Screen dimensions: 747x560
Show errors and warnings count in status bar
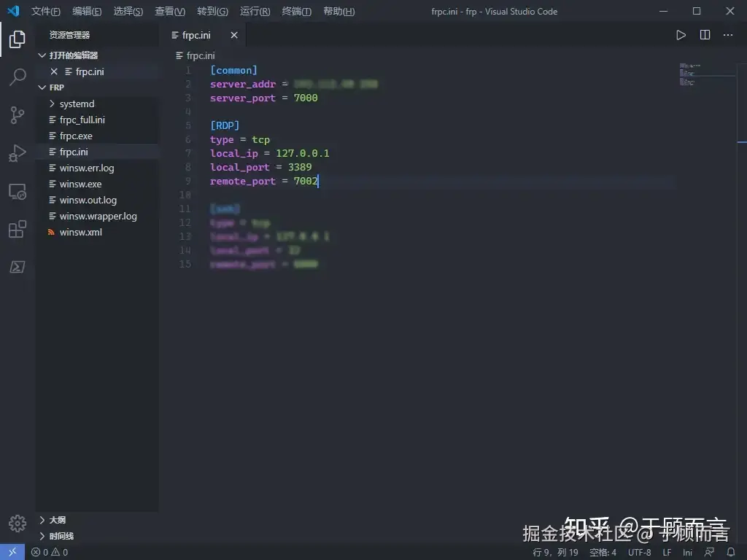click(50, 552)
